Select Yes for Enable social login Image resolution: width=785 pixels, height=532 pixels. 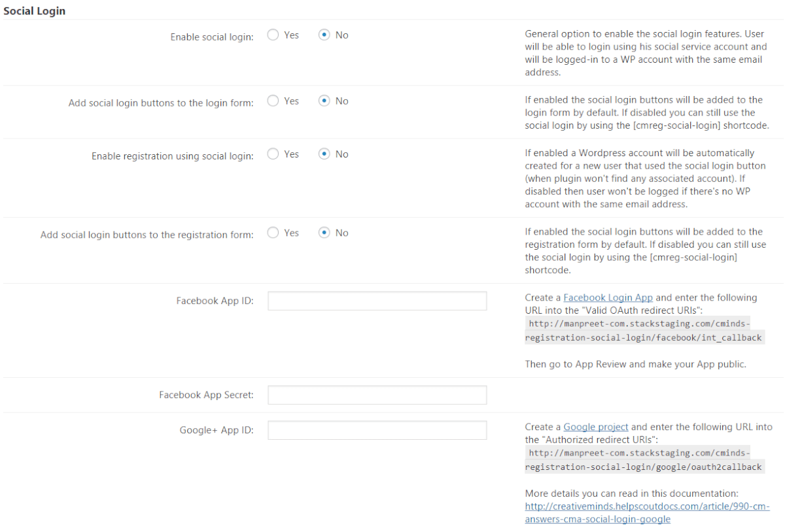(x=273, y=35)
